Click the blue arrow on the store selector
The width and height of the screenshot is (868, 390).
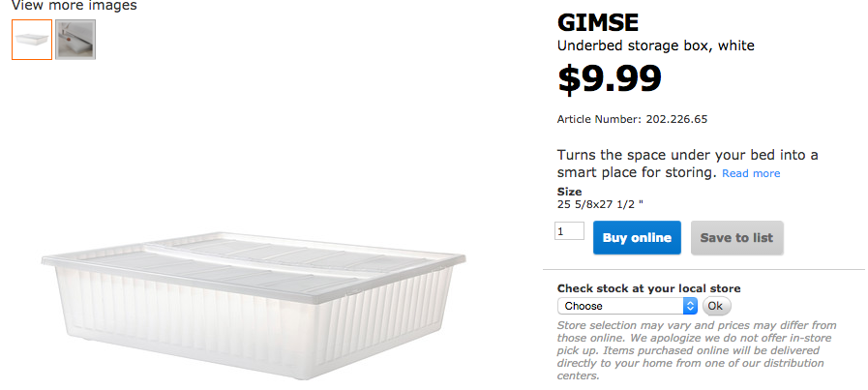[690, 306]
